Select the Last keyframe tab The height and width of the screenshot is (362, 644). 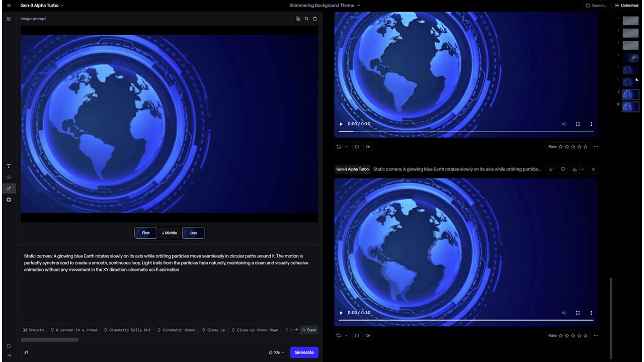(x=193, y=233)
